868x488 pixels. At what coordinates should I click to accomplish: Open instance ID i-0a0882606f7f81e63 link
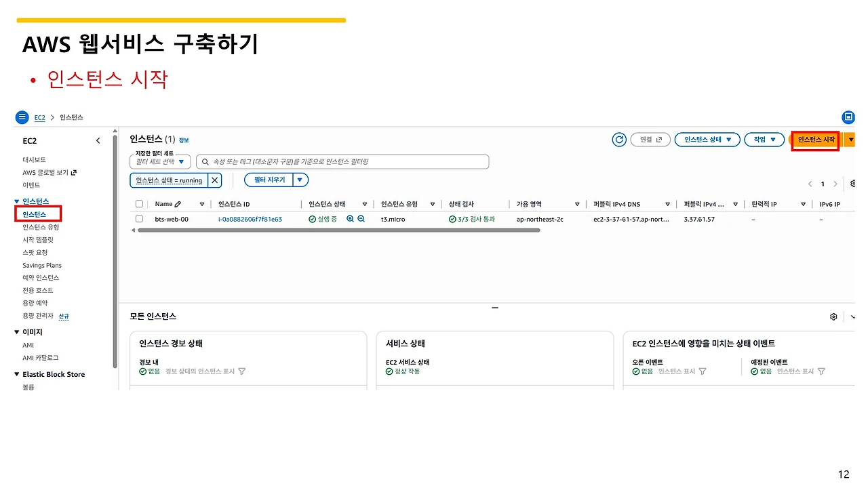[250, 219]
